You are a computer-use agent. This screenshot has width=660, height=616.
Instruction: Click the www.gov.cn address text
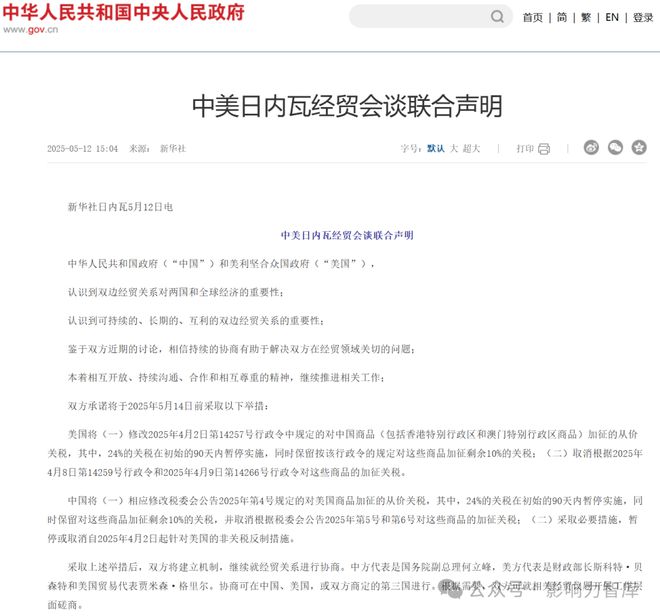click(x=30, y=29)
